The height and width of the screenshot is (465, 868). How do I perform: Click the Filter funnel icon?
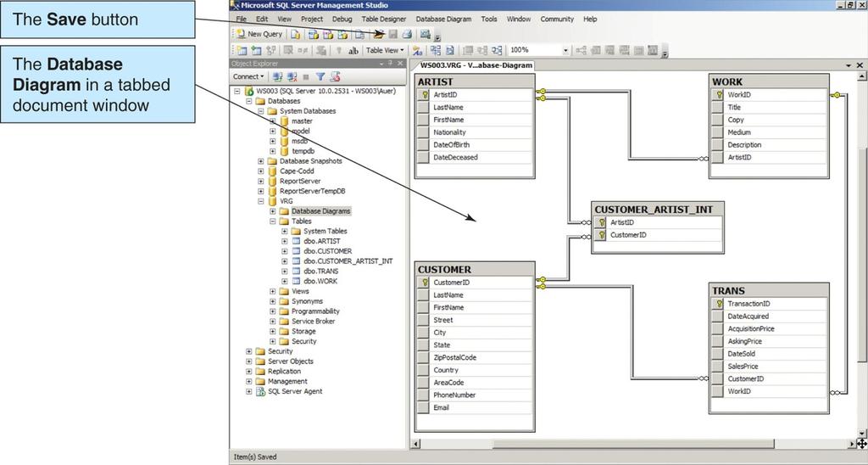[320, 76]
